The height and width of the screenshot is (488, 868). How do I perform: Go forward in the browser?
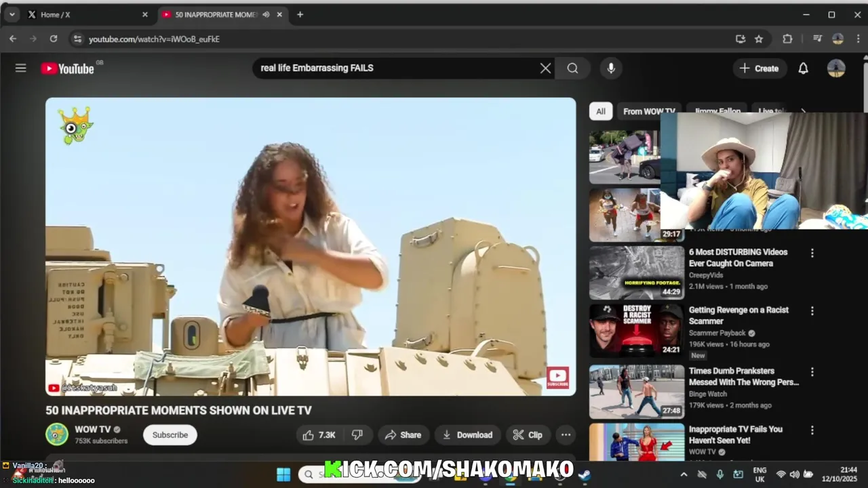pyautogui.click(x=33, y=39)
